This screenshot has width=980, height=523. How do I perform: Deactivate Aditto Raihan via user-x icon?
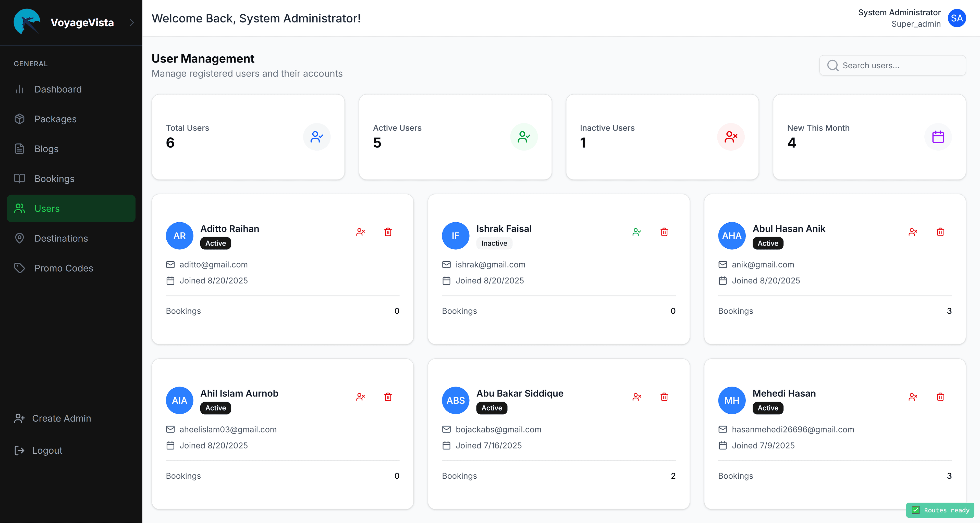pyautogui.click(x=360, y=232)
